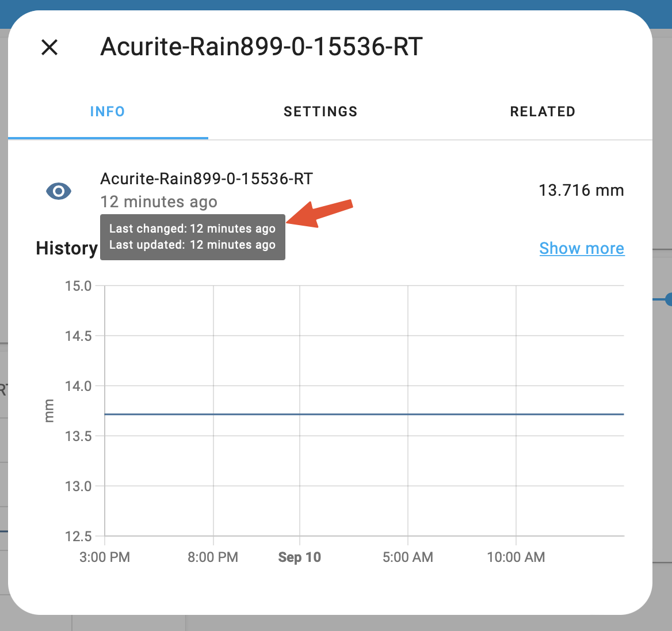This screenshot has width=672, height=631.
Task: Click the 14.0 y-axis label
Action: (78, 386)
